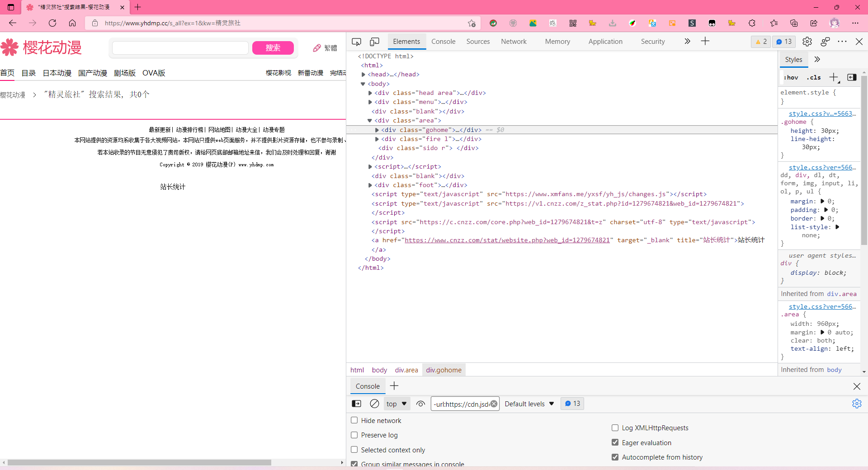Enable Selected context only checkbox
Viewport: 868px width, 470px height.
[x=354, y=450]
